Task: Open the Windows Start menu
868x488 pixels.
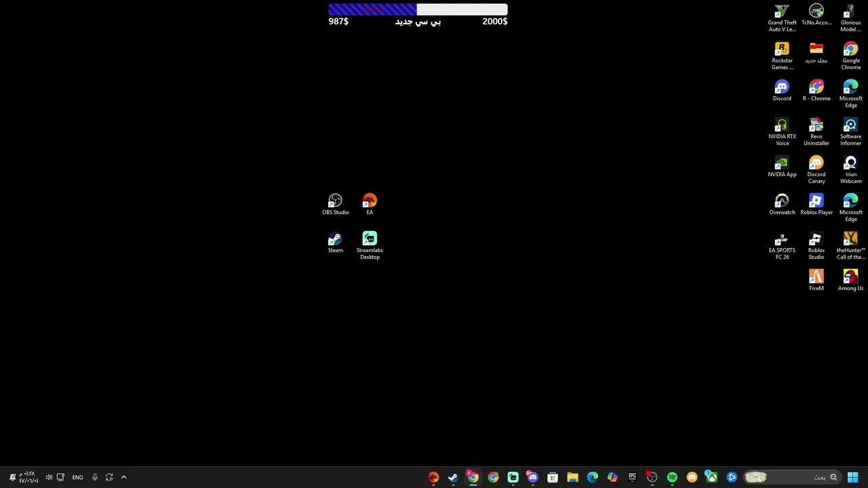Action: [x=852, y=477]
